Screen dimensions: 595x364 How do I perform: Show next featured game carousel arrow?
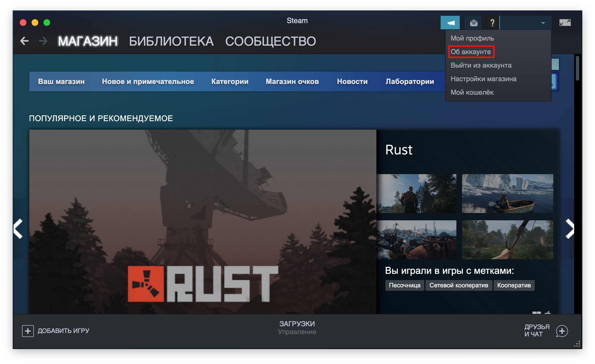click(x=570, y=229)
